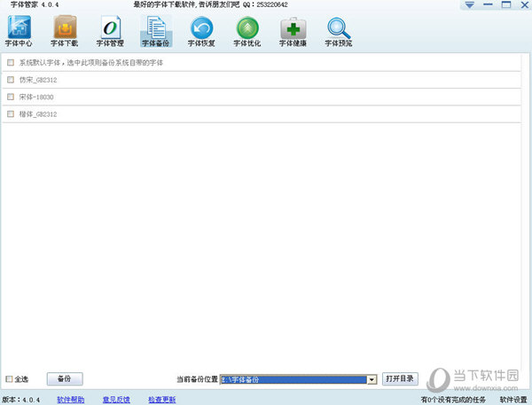Toggle the 全选 select-all checkbox
Screen dimensions: 532x405
click(x=9, y=379)
